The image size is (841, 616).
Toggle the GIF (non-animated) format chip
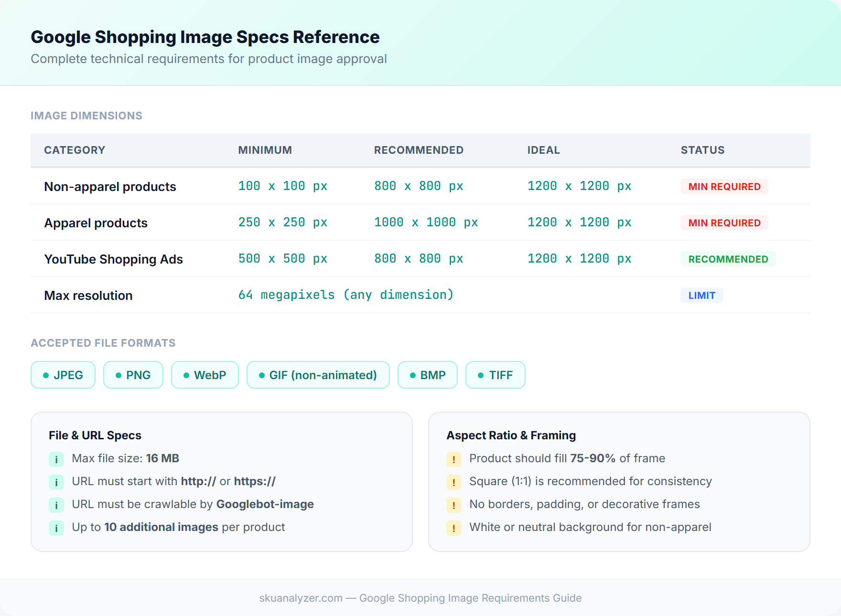click(318, 375)
